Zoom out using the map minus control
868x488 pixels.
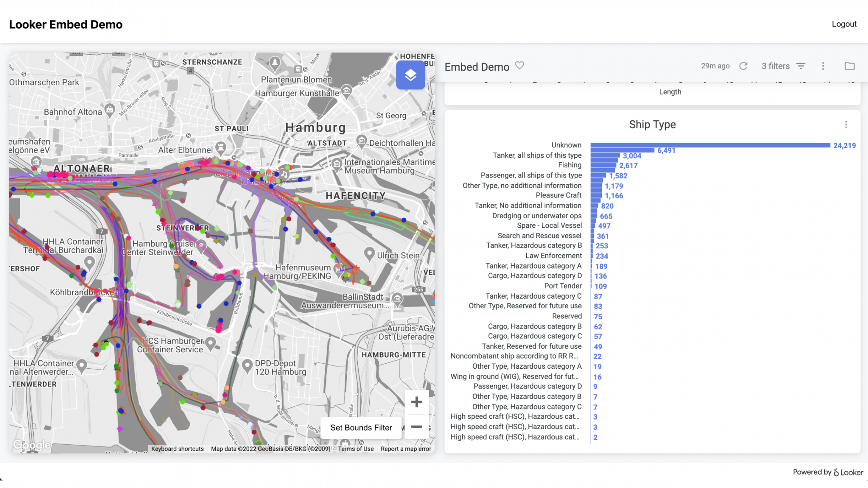pyautogui.click(x=416, y=427)
